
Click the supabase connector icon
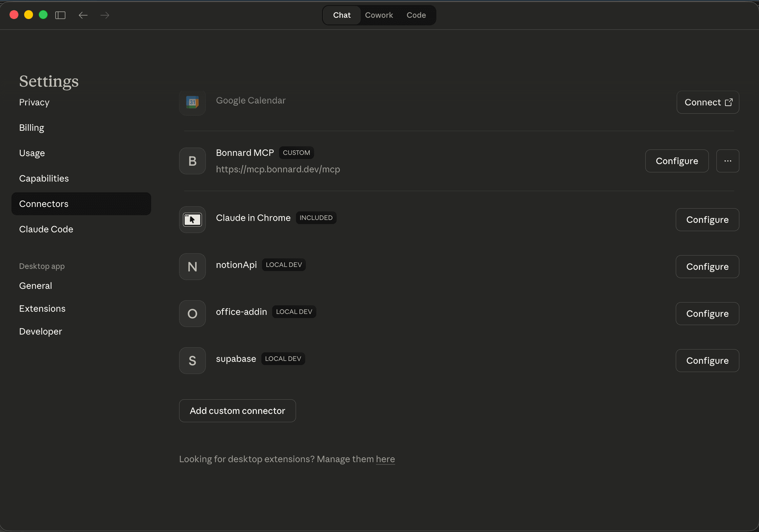pos(192,361)
